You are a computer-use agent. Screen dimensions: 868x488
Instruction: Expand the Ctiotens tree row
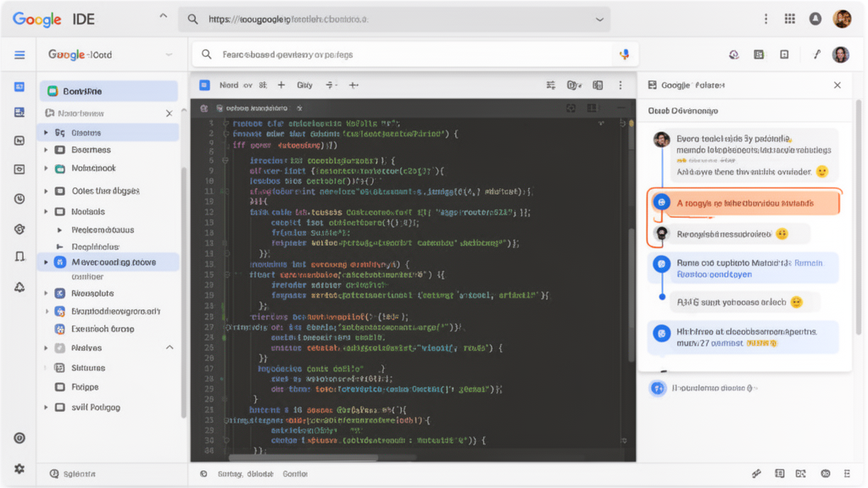[x=46, y=133]
